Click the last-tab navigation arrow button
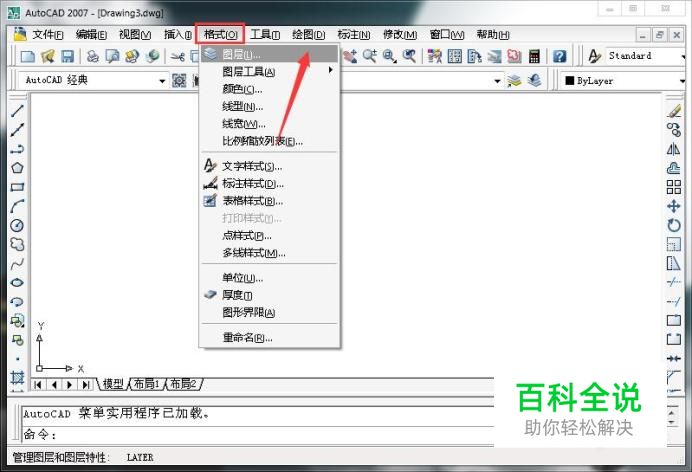The width and height of the screenshot is (692, 472). coord(85,385)
